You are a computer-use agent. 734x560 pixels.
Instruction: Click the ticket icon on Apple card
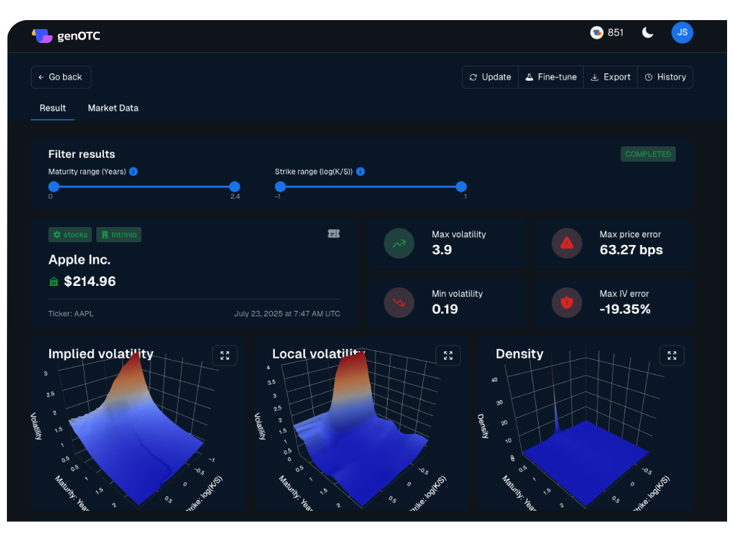(x=334, y=233)
